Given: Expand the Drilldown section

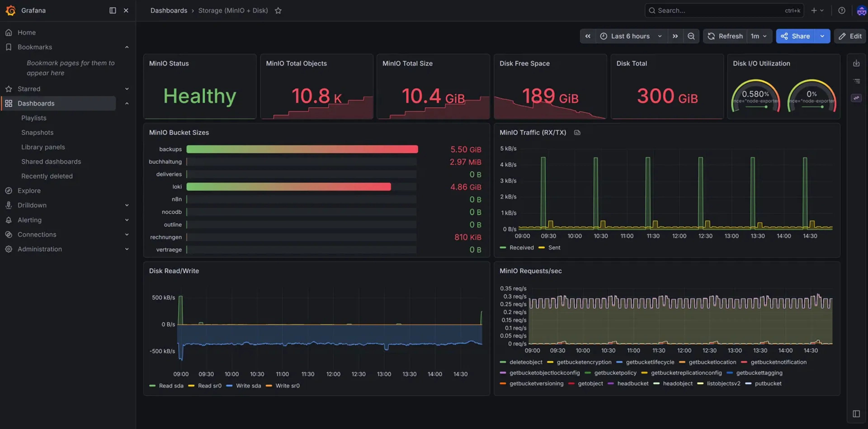Looking at the screenshot, I should (x=127, y=205).
